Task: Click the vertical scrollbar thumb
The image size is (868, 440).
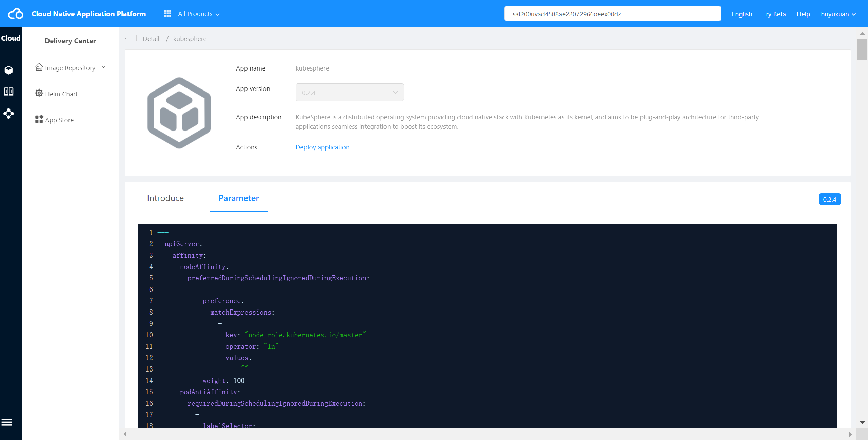Action: [862, 49]
